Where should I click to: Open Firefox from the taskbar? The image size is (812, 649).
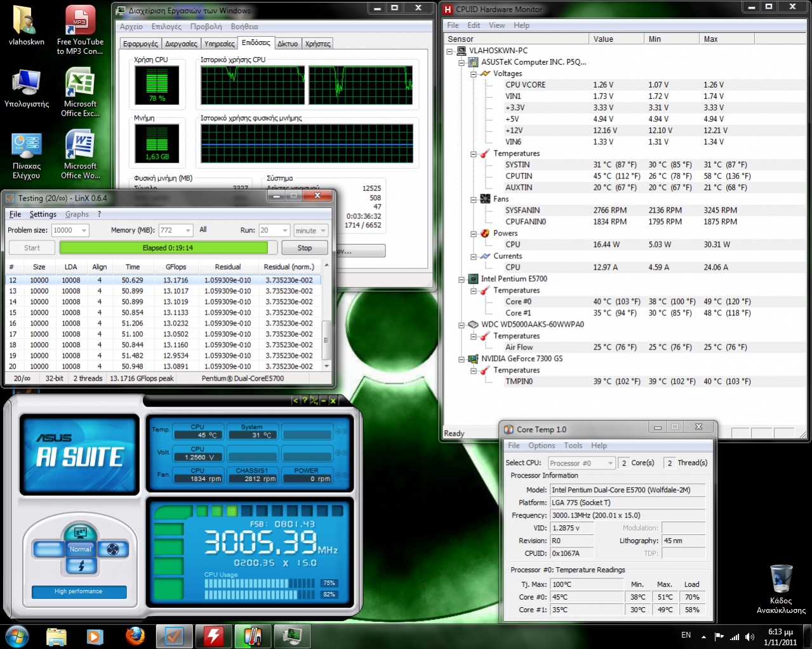135,636
